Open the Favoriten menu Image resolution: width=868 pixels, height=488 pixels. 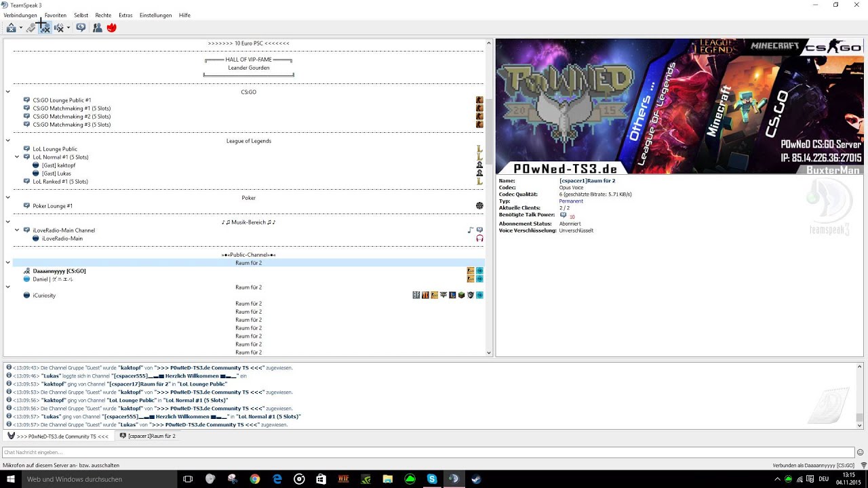(x=56, y=15)
